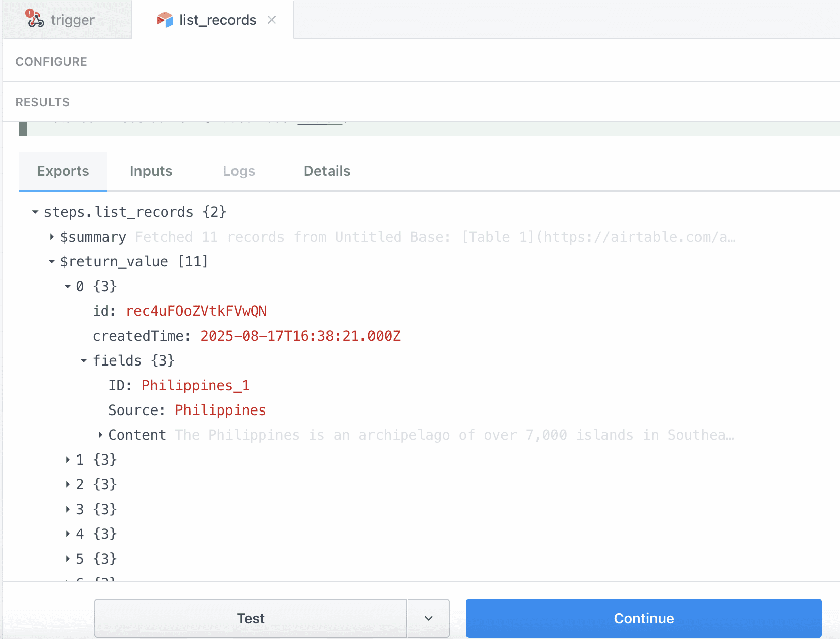Expand the $summary entry
Screen dimensions: 840x639
pyautogui.click(x=52, y=237)
